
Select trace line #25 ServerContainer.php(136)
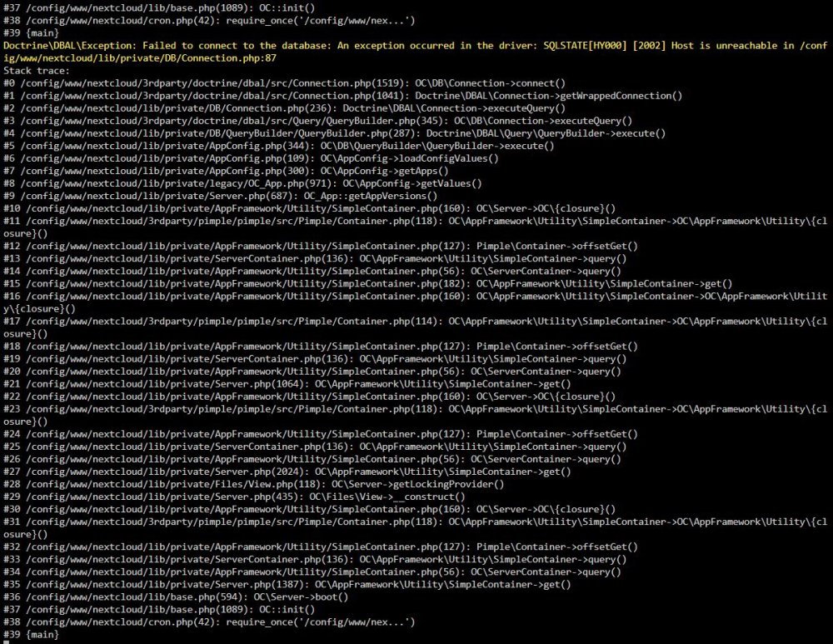point(315,447)
